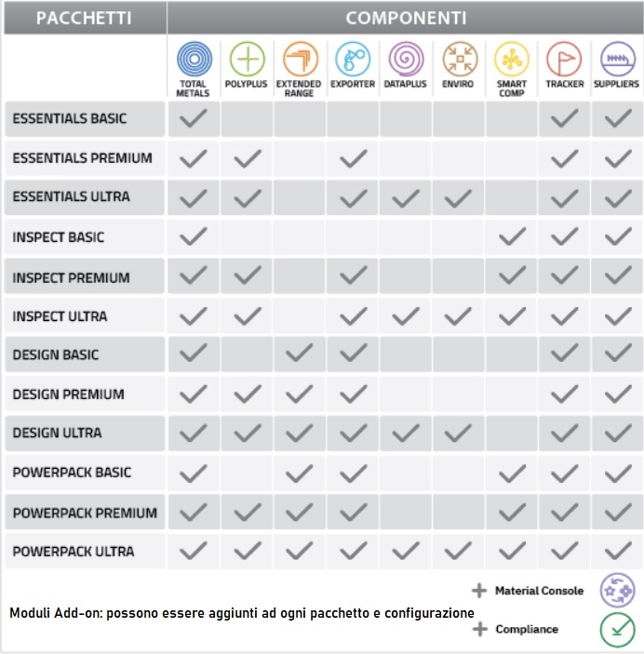
Task: Click Essentials Basic Total Metals checkmark
Action: [194, 118]
